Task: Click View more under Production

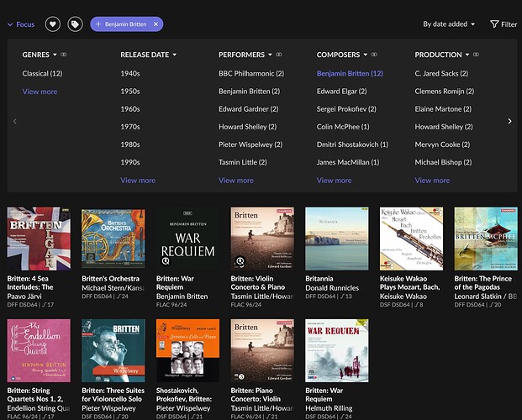Action: (432, 181)
